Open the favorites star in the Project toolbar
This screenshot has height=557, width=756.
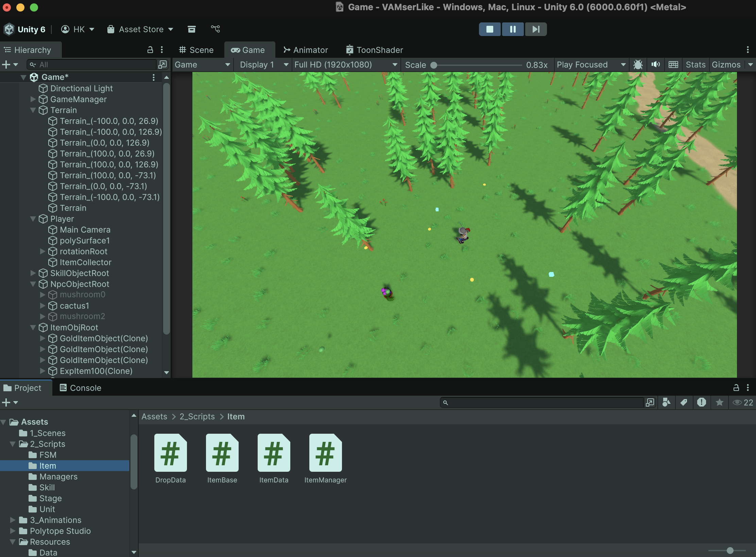point(719,402)
